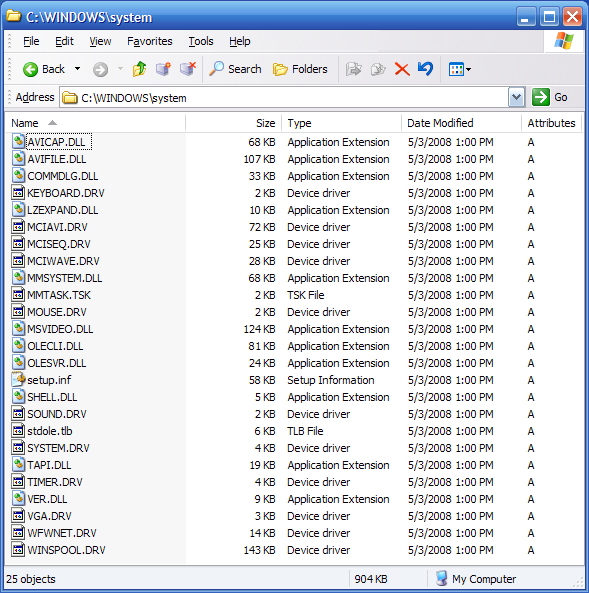Open the Edit menu
589x593 pixels.
pos(64,41)
